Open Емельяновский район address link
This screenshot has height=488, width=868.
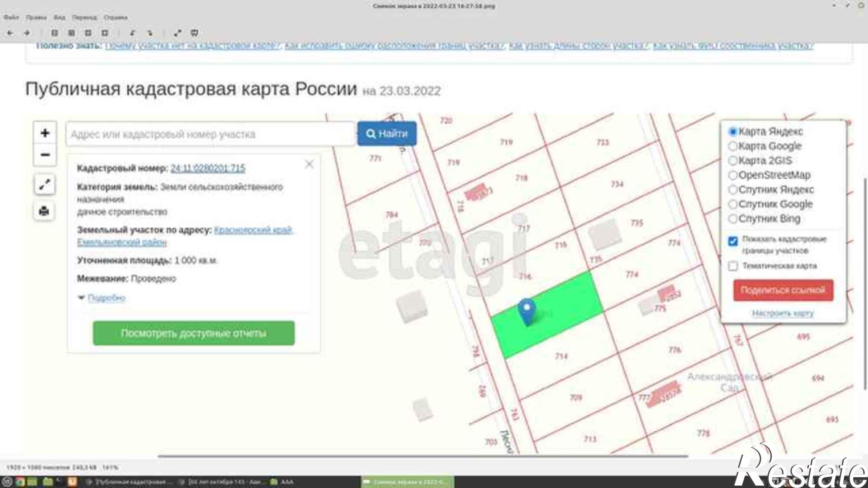pyautogui.click(x=122, y=242)
